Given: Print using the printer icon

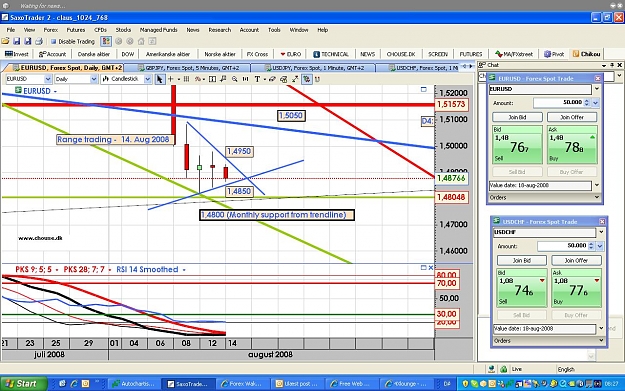Looking at the screenshot, I should click(39, 41).
